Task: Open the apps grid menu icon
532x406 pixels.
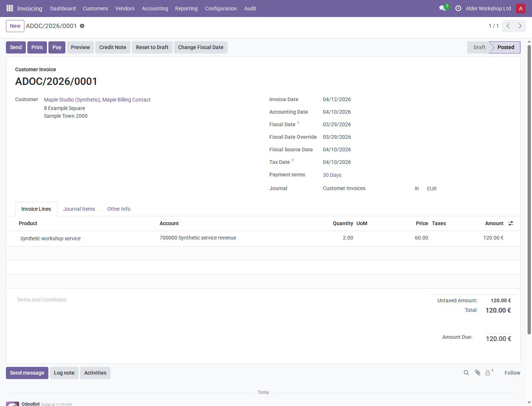Action: point(10,8)
